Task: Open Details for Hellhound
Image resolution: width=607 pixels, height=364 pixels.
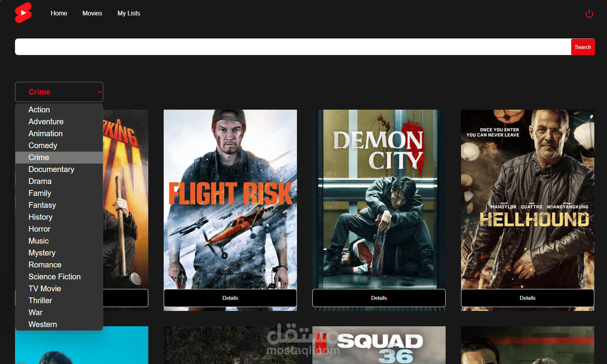Action: (528, 298)
